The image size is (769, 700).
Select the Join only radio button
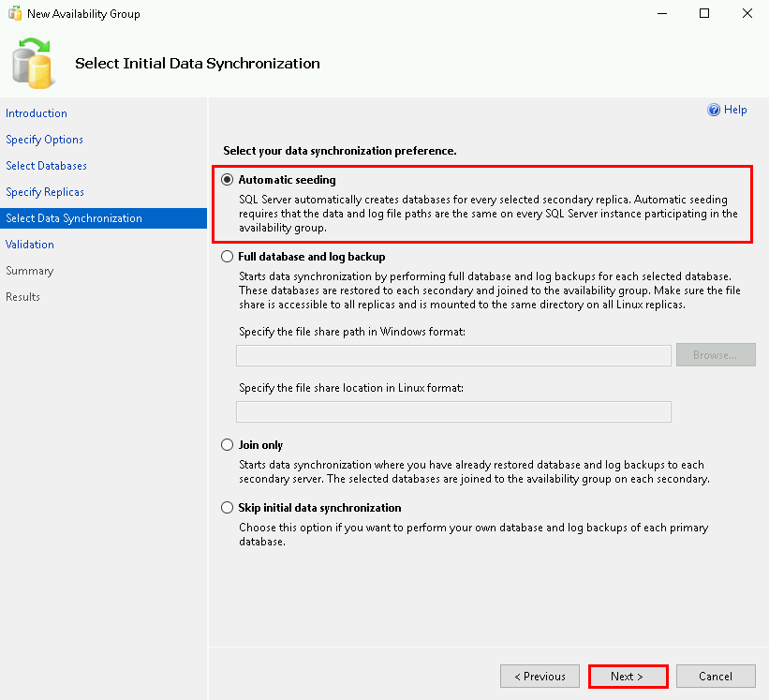click(x=227, y=445)
